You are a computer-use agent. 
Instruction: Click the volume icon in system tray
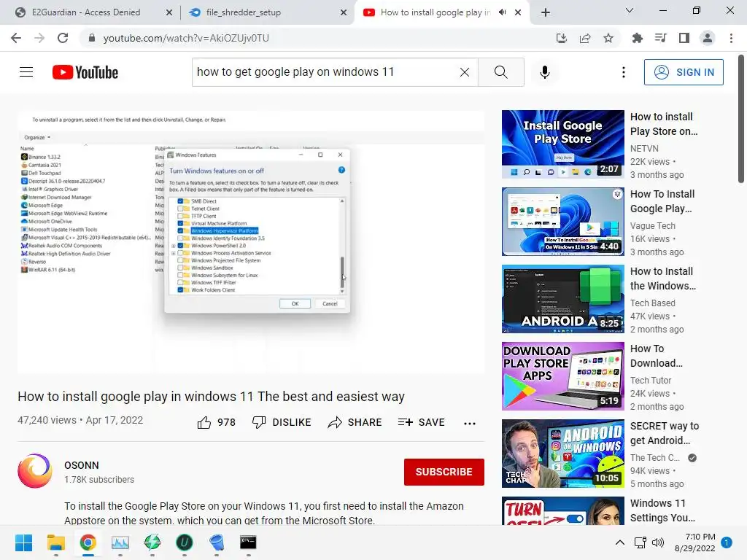[658, 542]
